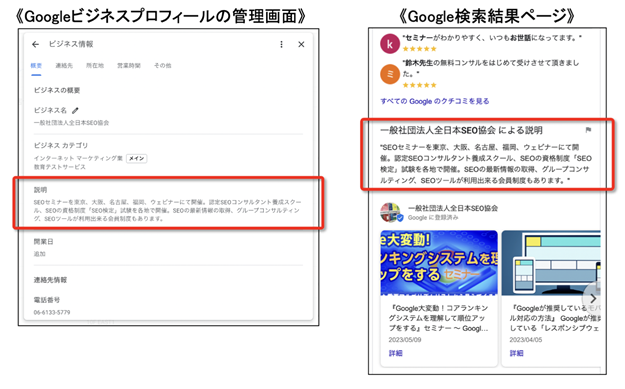Screen dimensions: 625x389
Task: Click 詳細 link under 2023/05/09 post
Action: click(x=395, y=353)
